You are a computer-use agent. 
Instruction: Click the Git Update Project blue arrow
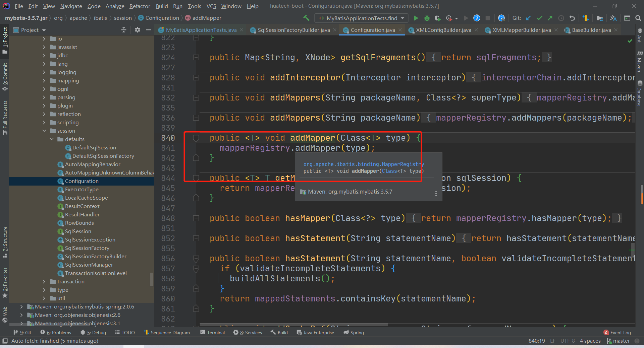[528, 18]
